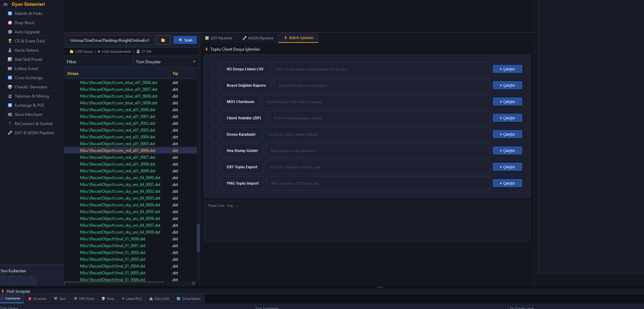Select the Auto Upgrade gear icon
The width and height of the screenshot is (644, 309).
pos(10,32)
